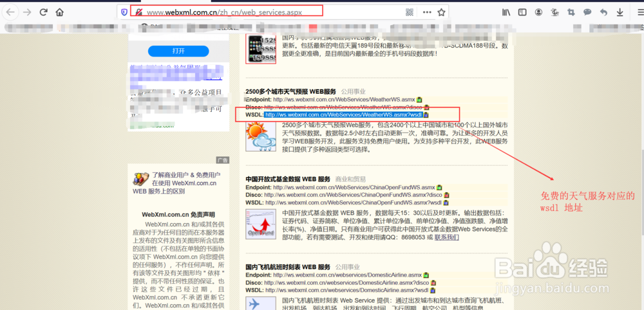Bookmark this page with the star

click(441, 12)
